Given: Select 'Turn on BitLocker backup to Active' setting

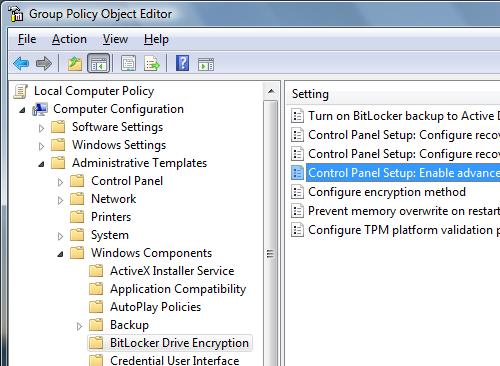Looking at the screenshot, I should tap(403, 116).
